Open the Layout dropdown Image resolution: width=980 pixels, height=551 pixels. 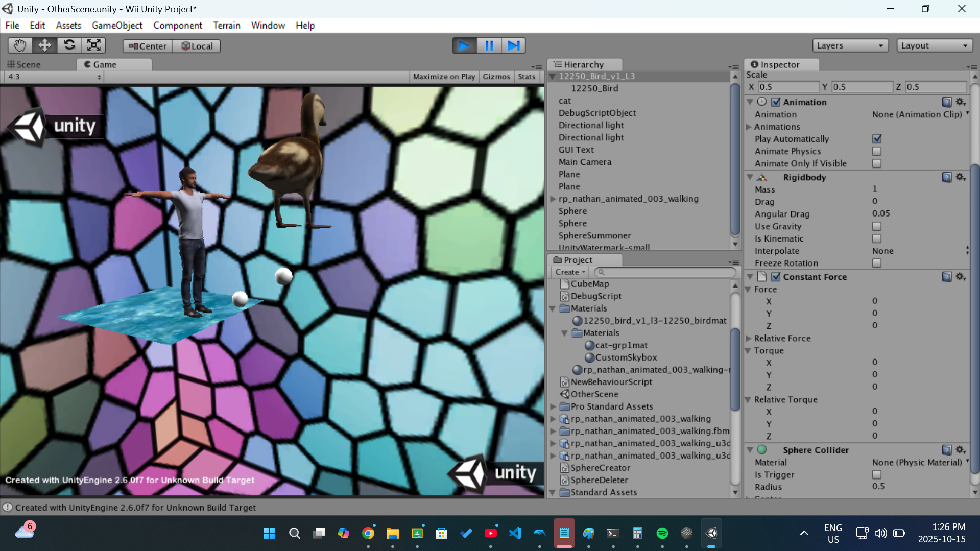click(935, 45)
